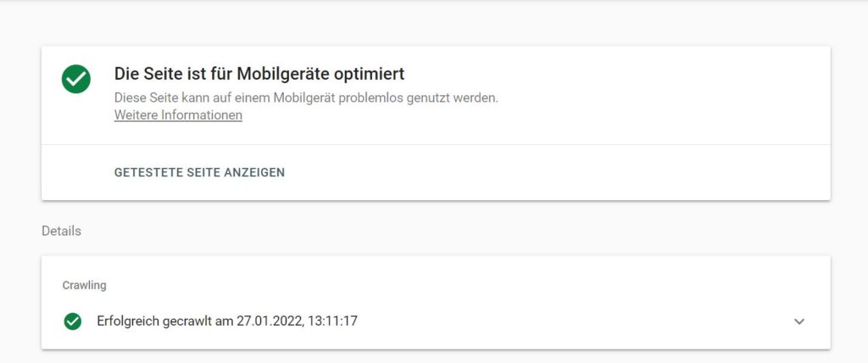Click the Details section label
This screenshot has height=363, width=868.
(61, 231)
